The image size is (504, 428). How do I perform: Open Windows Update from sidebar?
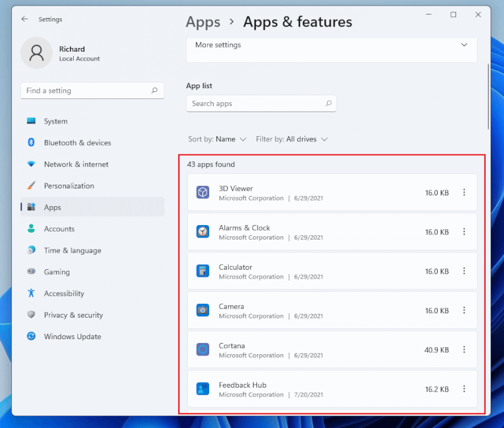pos(72,337)
